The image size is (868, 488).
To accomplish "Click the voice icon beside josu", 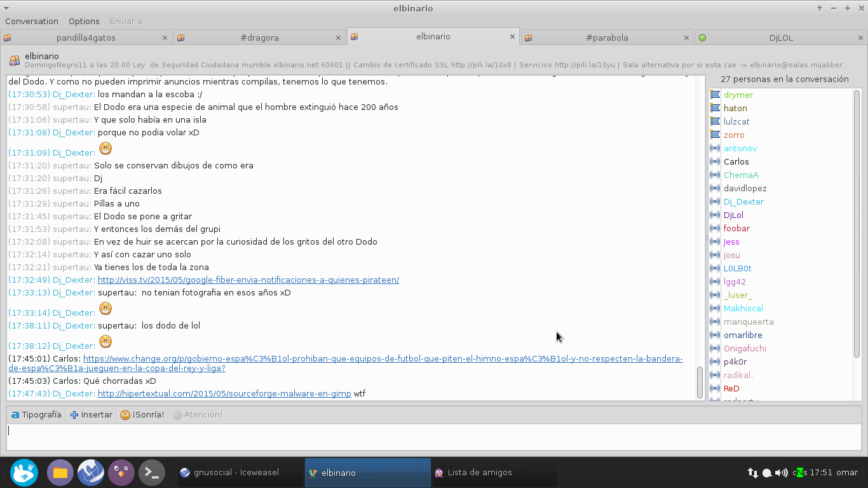I will click(x=715, y=255).
